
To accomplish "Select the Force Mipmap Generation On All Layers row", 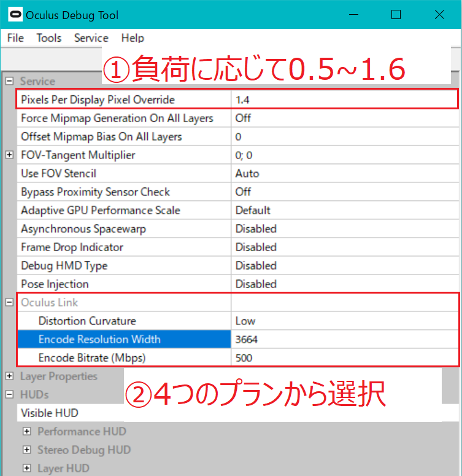I will tap(238, 118).
